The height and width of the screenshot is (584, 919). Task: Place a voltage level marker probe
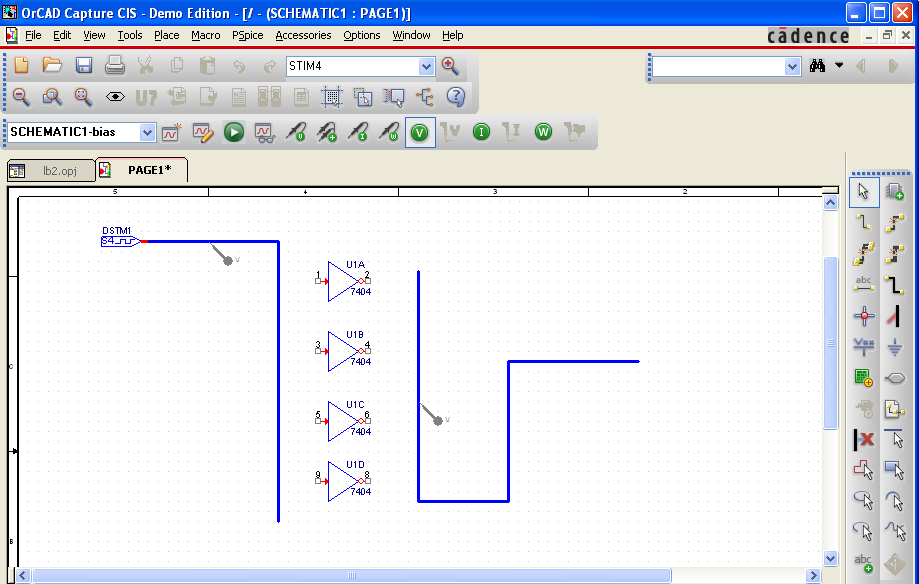(x=296, y=132)
